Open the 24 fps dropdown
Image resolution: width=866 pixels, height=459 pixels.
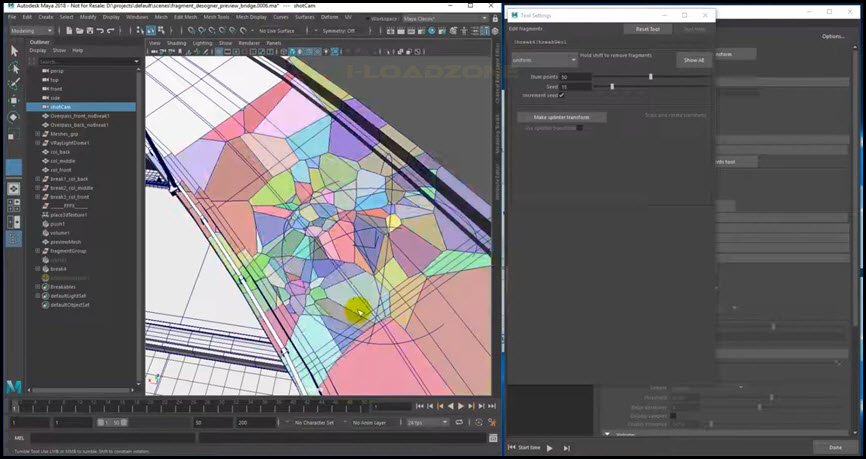[427, 423]
